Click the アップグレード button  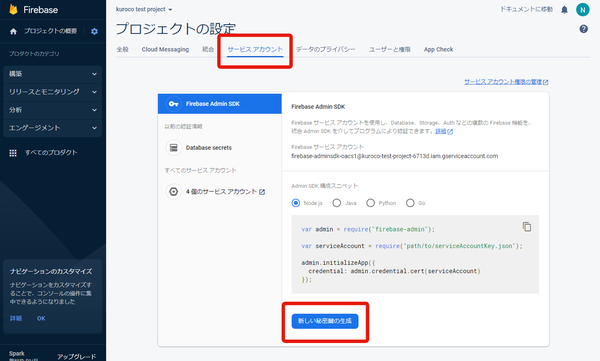77,356
